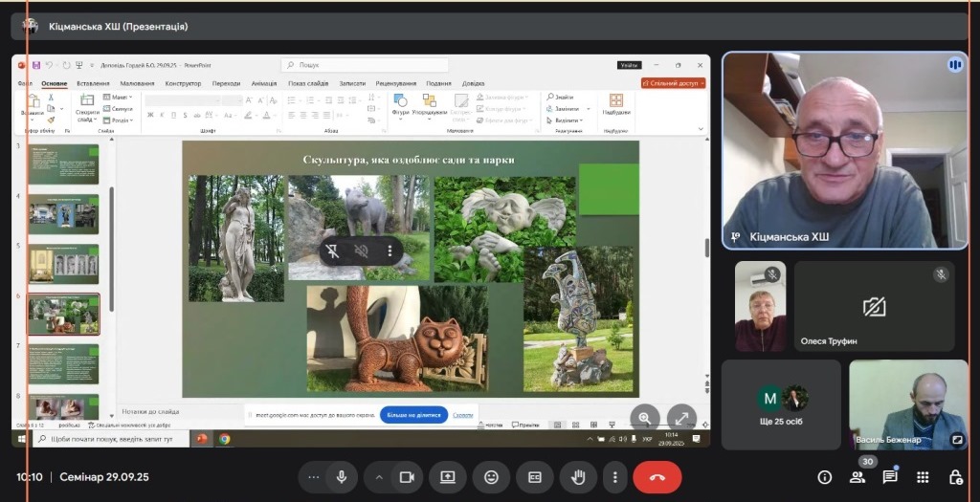Show the participants list with badge 30
This screenshot has height=502, width=980.
(857, 477)
